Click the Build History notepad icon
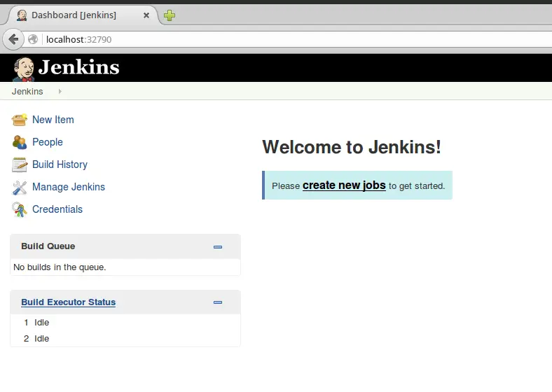 point(20,164)
